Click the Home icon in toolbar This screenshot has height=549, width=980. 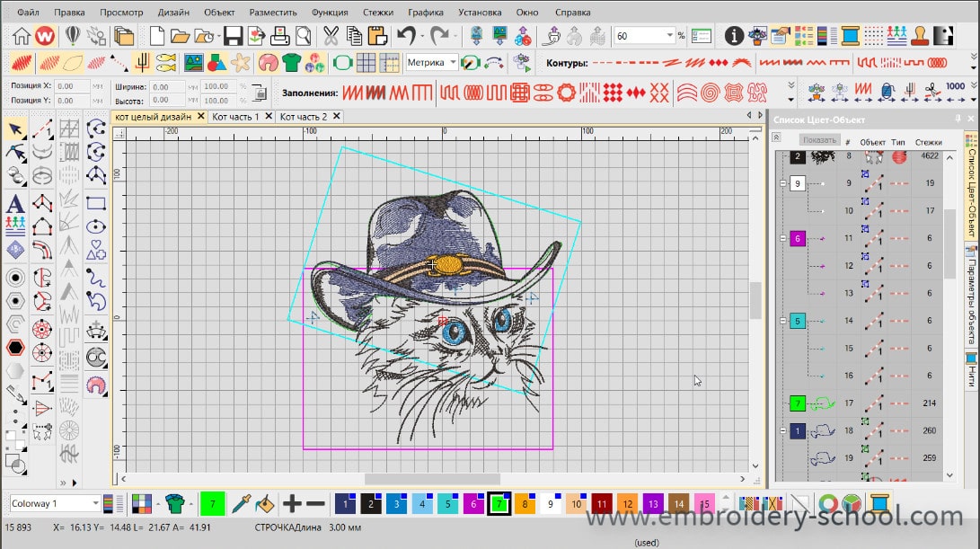tap(22, 36)
